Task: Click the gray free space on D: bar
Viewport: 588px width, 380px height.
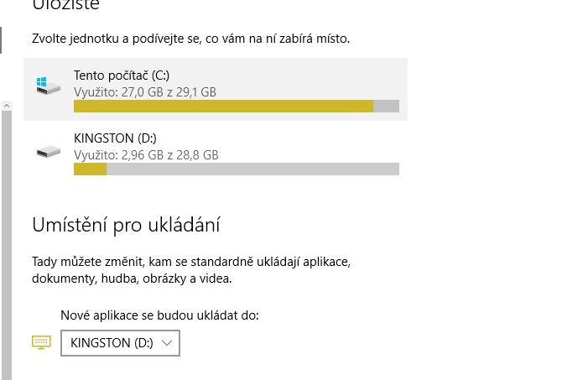Action: [252, 169]
